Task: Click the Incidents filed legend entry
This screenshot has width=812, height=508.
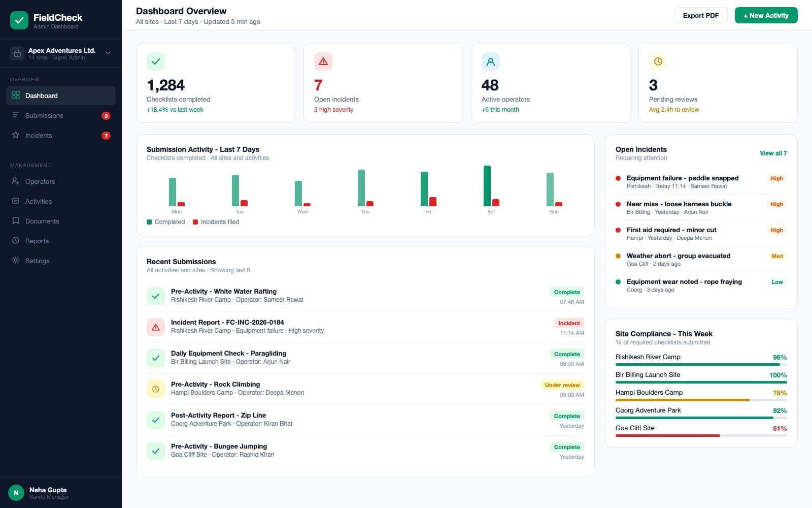Action: [216, 222]
